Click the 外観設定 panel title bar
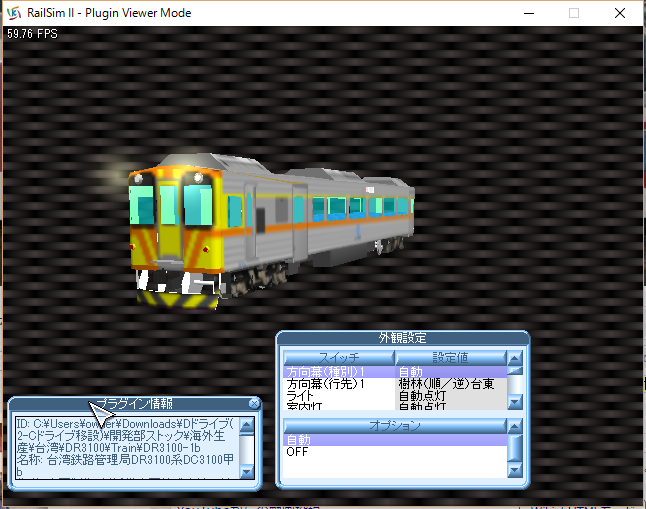This screenshot has width=646, height=509. [x=403, y=338]
